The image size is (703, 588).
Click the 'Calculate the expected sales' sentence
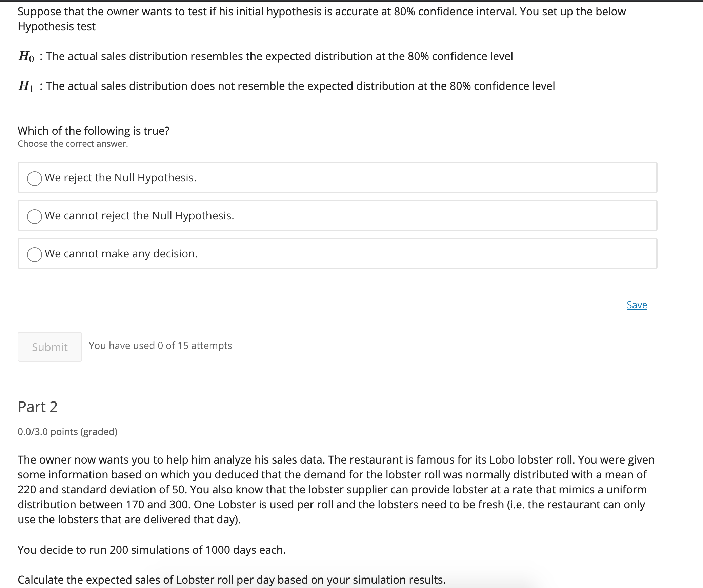coord(231,580)
